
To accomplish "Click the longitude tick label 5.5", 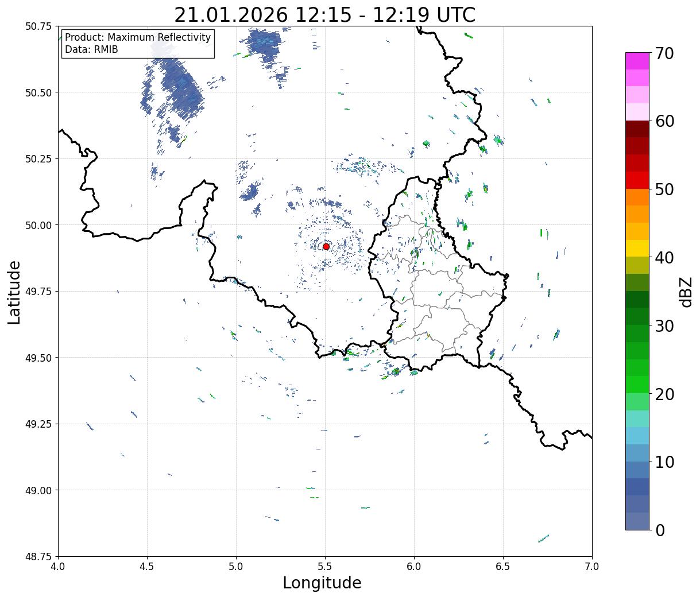I will click(x=325, y=567).
